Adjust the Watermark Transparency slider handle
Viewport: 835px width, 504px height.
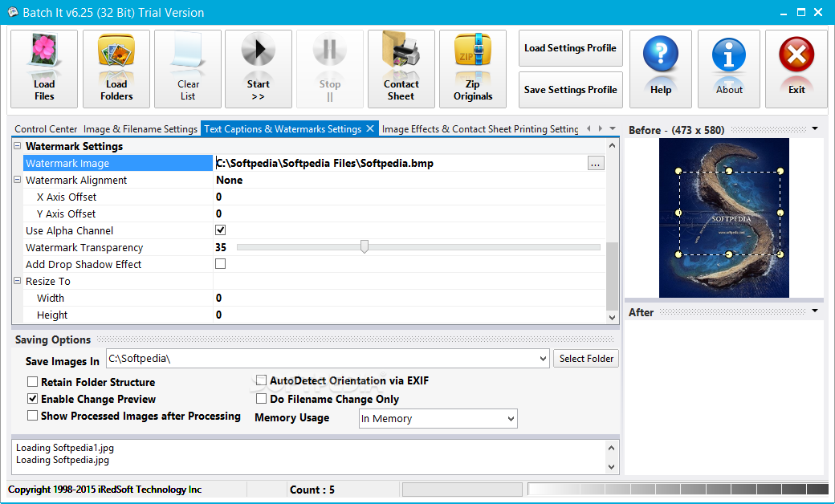365,246
